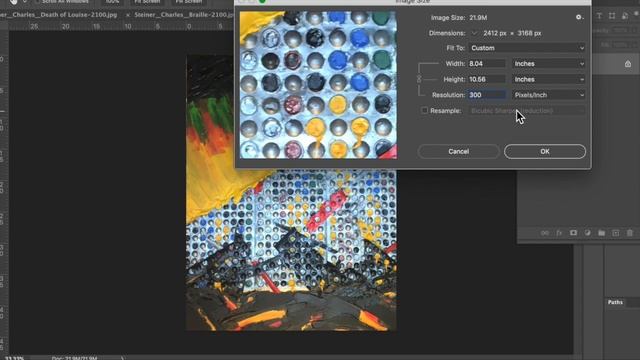Click into the Width value field 8.04
The height and width of the screenshot is (360, 640).
click(487, 64)
